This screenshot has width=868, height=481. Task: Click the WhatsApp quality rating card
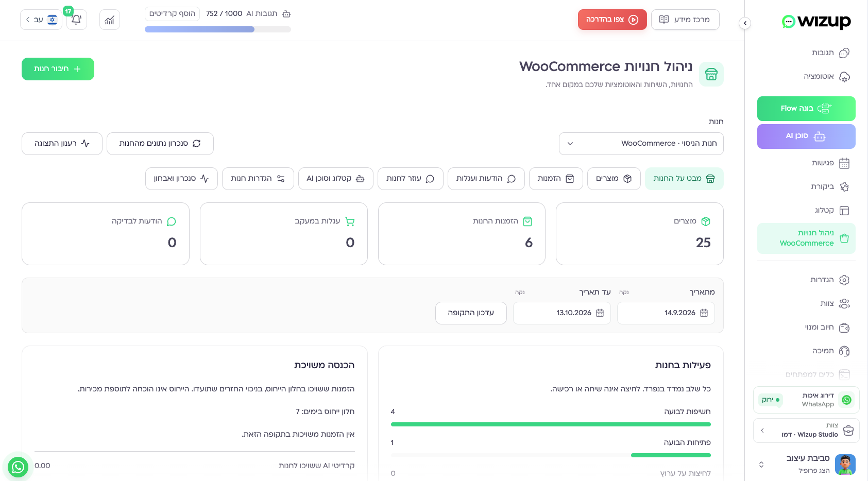[x=806, y=400]
